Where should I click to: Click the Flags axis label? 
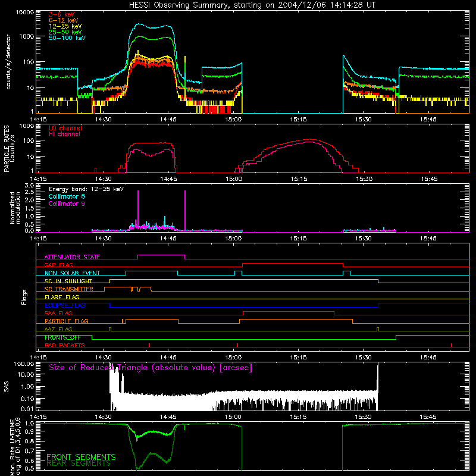tap(24, 297)
